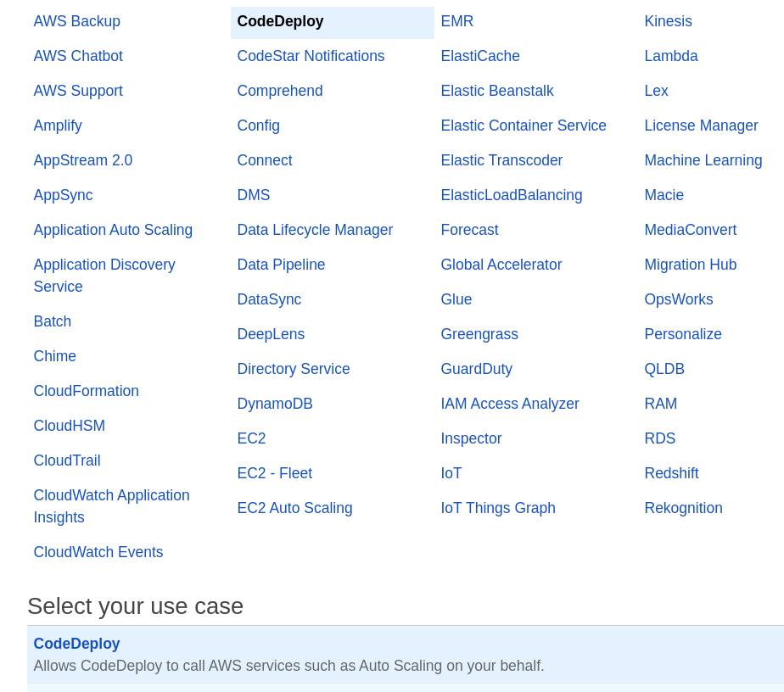784x692 pixels.
Task: Choose Elastic Transcoder service
Action: tap(501, 160)
